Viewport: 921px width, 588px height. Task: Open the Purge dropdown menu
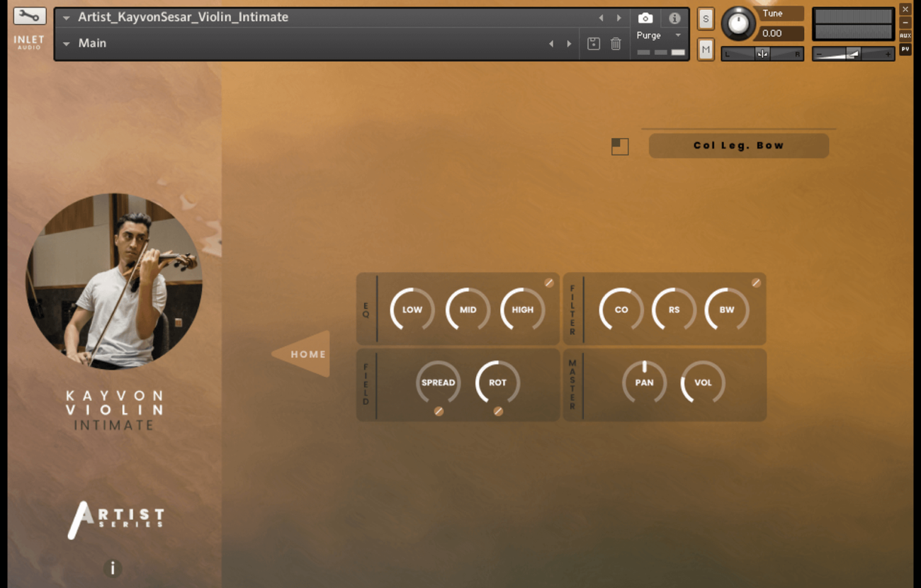(677, 35)
